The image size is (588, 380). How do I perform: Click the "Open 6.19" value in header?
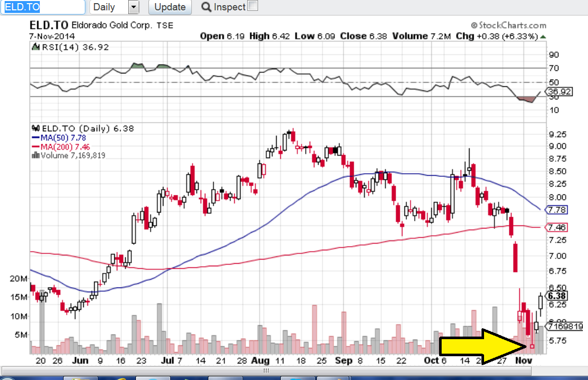[x=222, y=36]
